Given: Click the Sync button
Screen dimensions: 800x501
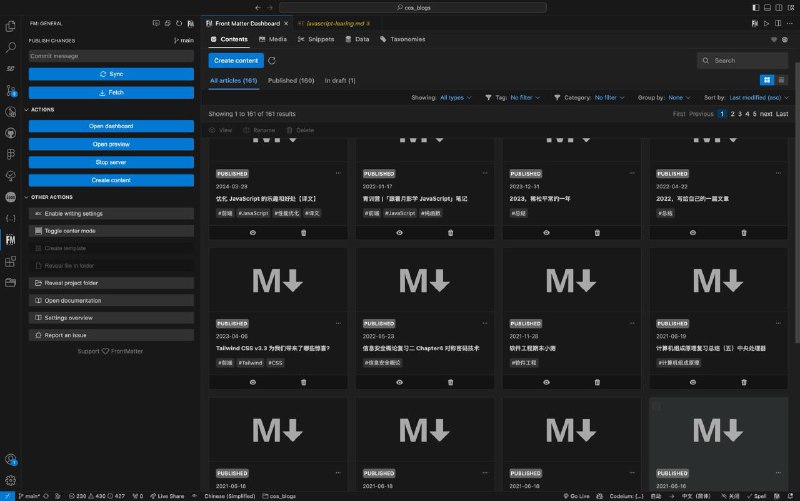Looking at the screenshot, I should [111, 74].
